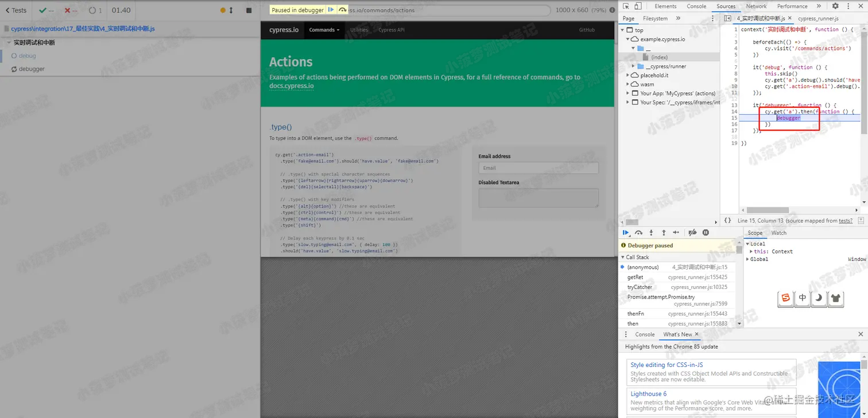868x418 pixels.
Task: Open the Sogou skin shirt icon
Action: click(x=835, y=298)
